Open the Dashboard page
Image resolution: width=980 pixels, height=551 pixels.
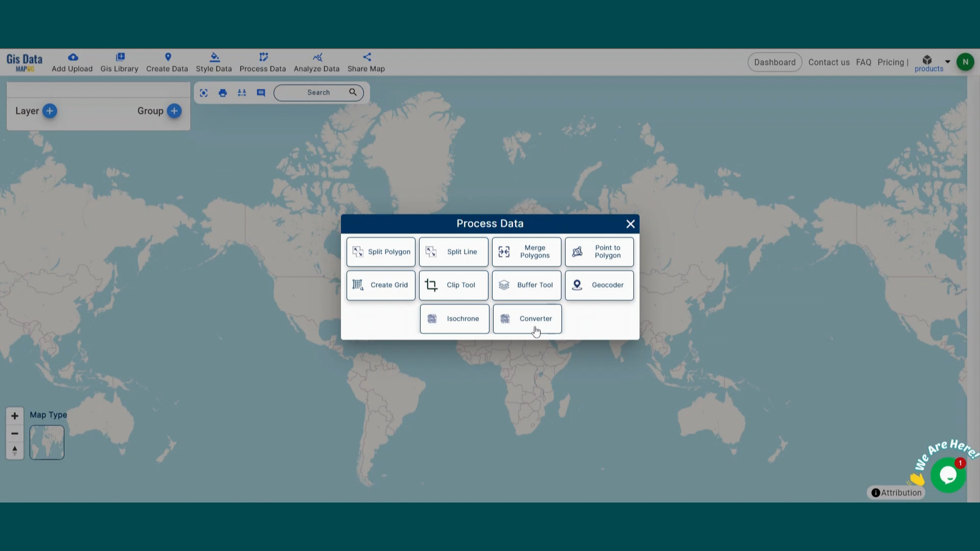[775, 62]
